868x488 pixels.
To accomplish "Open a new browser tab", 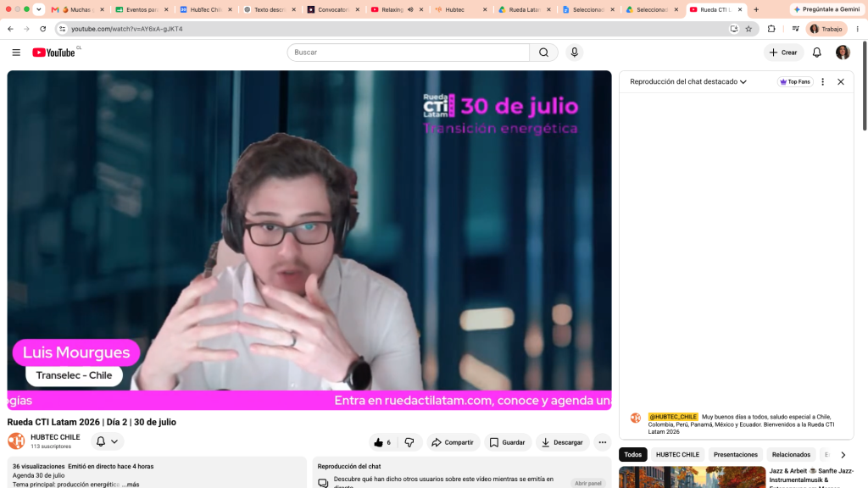I will pyautogui.click(x=756, y=9).
